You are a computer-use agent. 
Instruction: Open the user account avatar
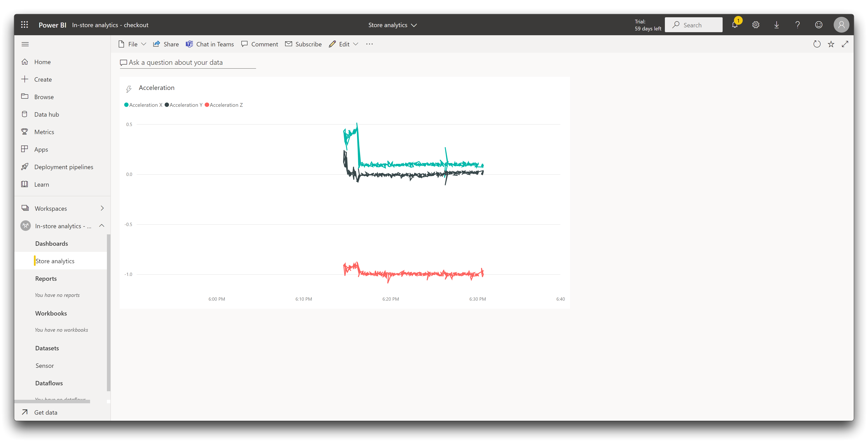841,25
